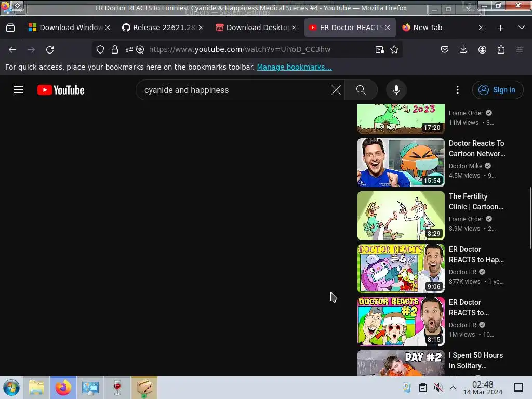Open YouTube settings three-dot menu
The width and height of the screenshot is (532, 399).
click(458, 90)
